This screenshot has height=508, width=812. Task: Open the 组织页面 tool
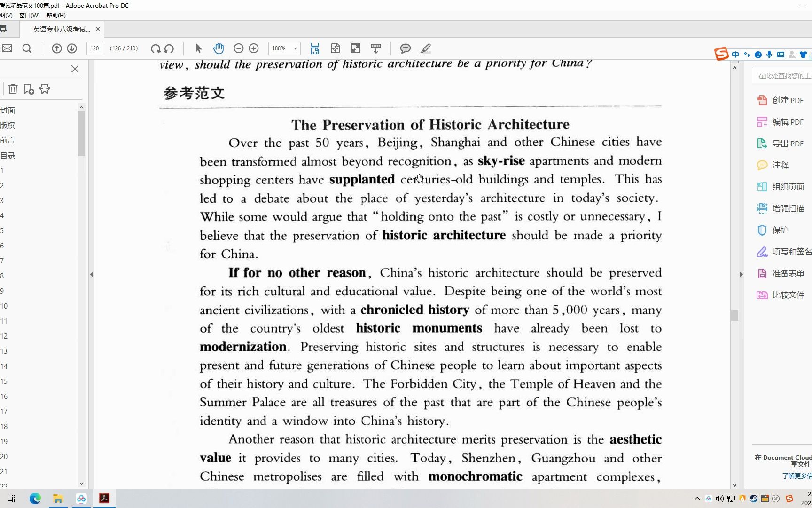pyautogui.click(x=781, y=187)
